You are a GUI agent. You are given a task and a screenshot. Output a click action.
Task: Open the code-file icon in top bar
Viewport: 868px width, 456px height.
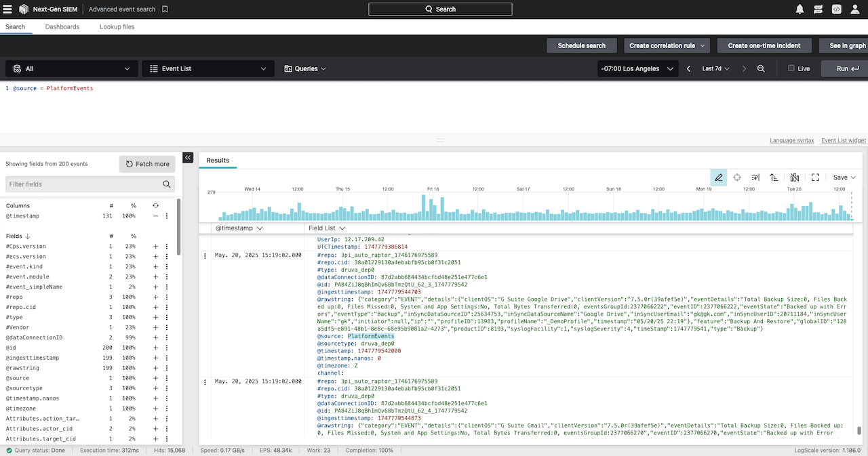pos(837,9)
